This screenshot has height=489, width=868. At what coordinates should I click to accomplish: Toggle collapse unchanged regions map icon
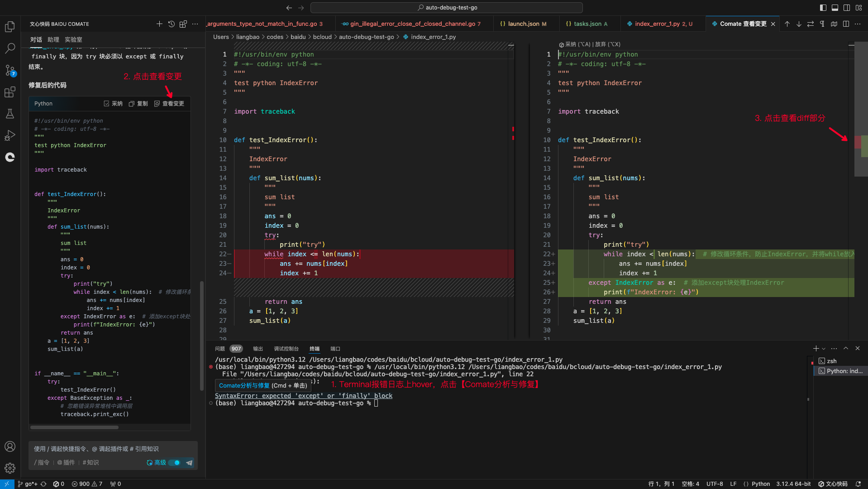click(834, 24)
